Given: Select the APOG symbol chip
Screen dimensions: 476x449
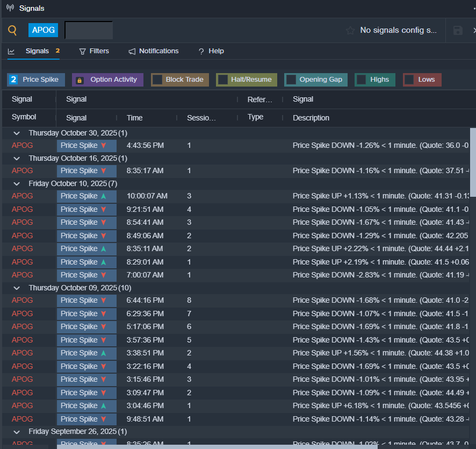Looking at the screenshot, I should [43, 30].
